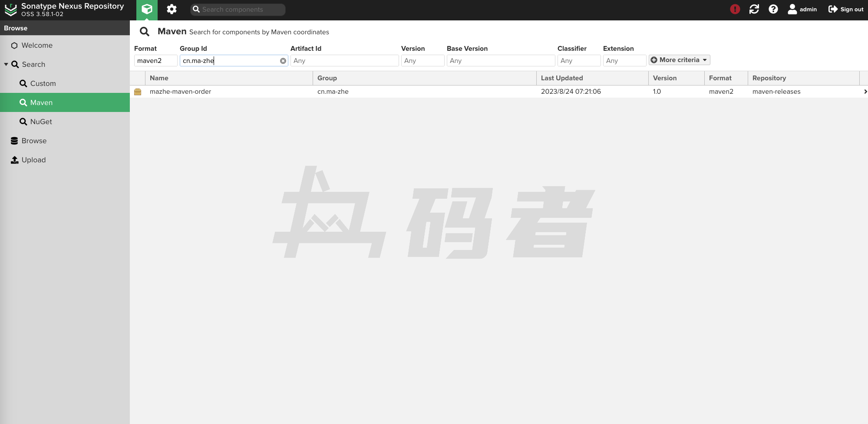Open server administration gear icon

pos(172,10)
